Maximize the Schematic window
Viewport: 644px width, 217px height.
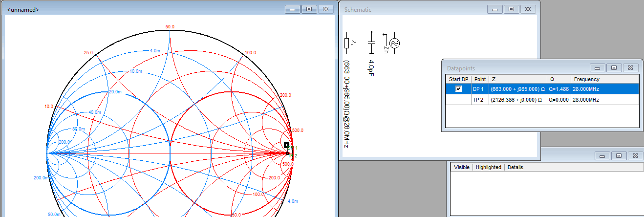[511, 9]
